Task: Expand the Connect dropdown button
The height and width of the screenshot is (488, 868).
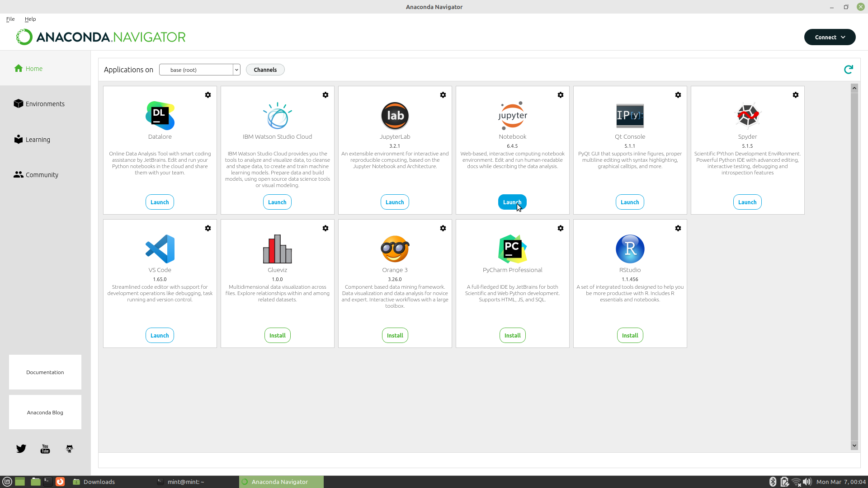Action: [830, 37]
